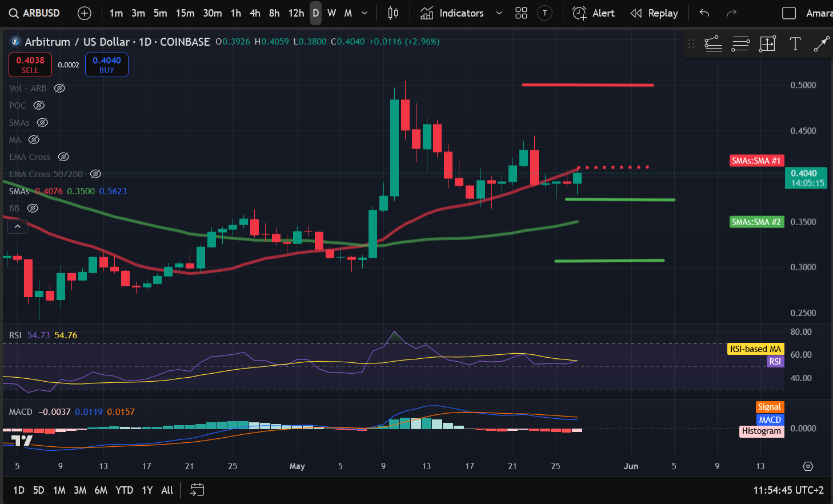Click the Arbitrum / US Dollar symbol title
The image size is (833, 504).
tap(77, 42)
